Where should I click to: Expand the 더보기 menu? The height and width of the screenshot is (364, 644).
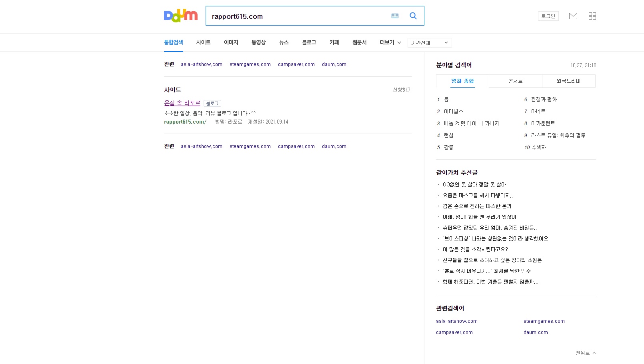tap(390, 42)
